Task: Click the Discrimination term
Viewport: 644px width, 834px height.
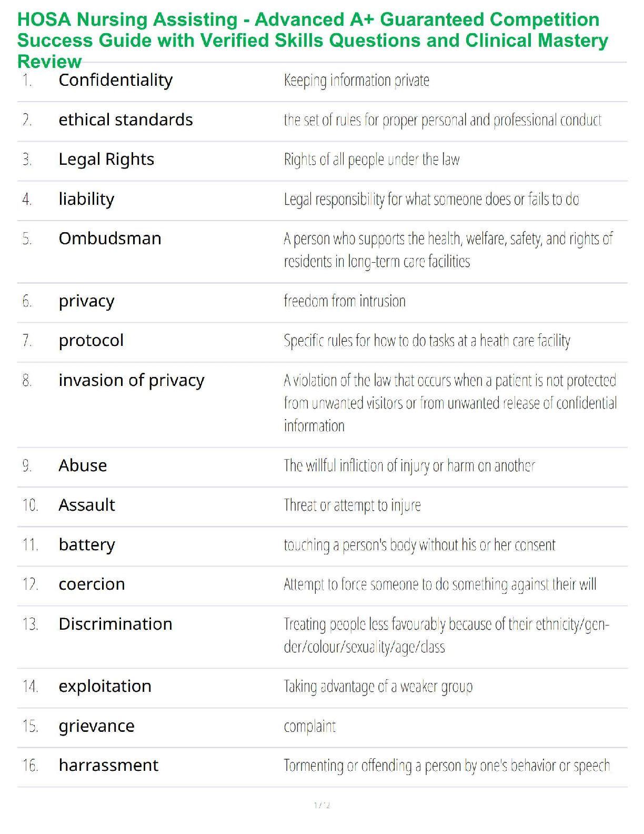Action: pyautogui.click(x=115, y=624)
